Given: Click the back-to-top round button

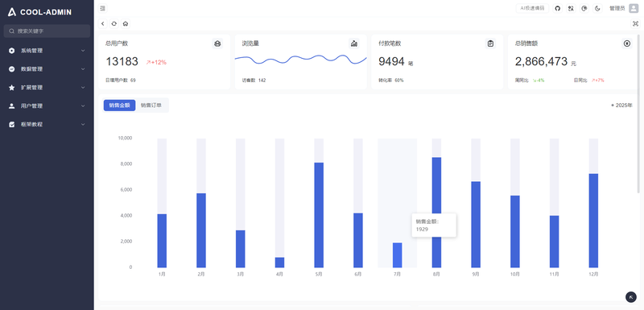Looking at the screenshot, I should 631,297.
